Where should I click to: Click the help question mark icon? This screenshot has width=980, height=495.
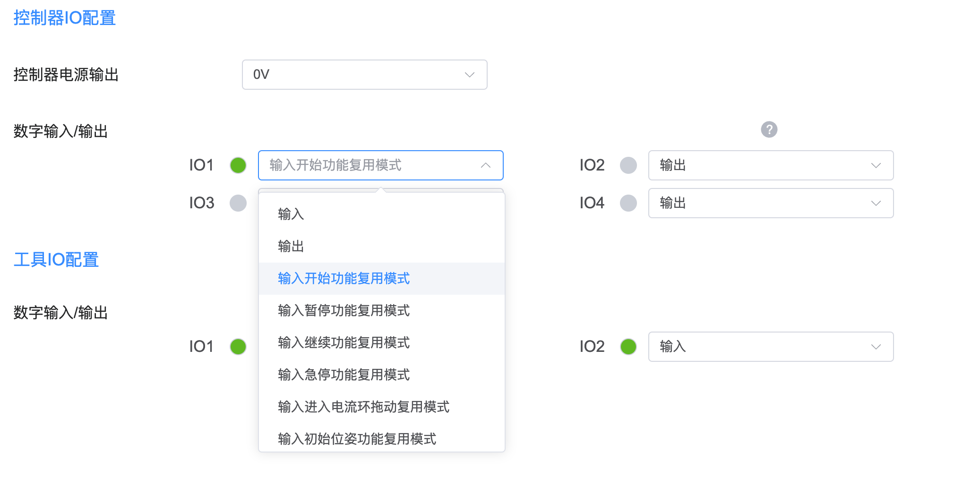pyautogui.click(x=769, y=129)
